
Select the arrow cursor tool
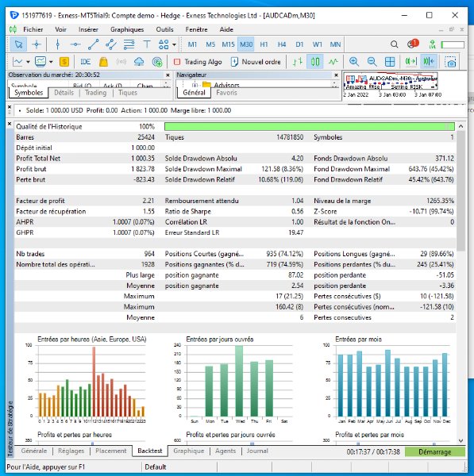pyautogui.click(x=18, y=44)
